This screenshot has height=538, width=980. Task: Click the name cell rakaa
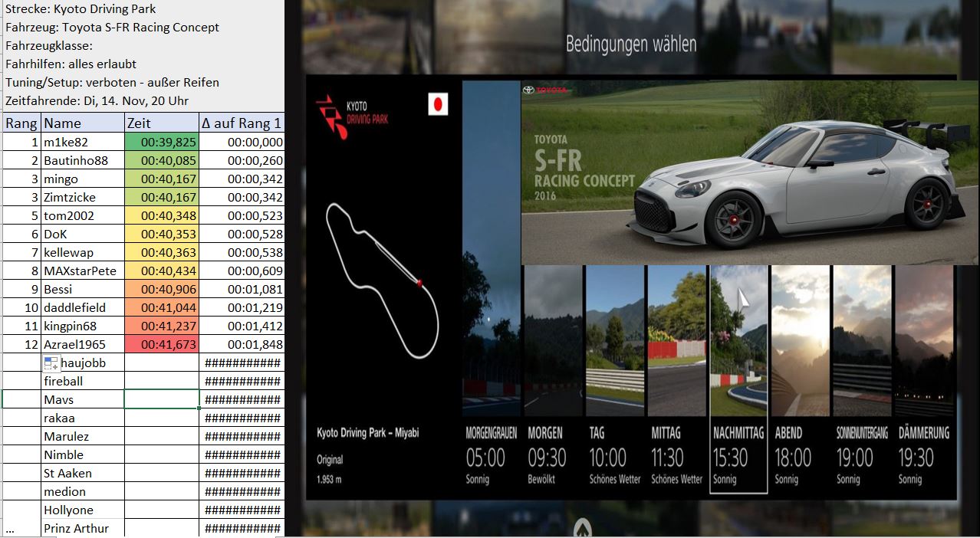[x=83, y=418]
